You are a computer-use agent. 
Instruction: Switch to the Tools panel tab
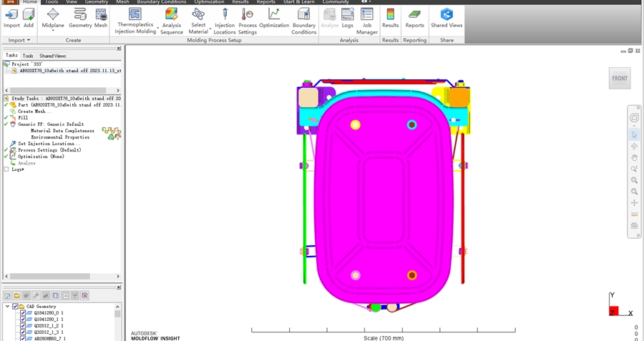[x=28, y=56]
